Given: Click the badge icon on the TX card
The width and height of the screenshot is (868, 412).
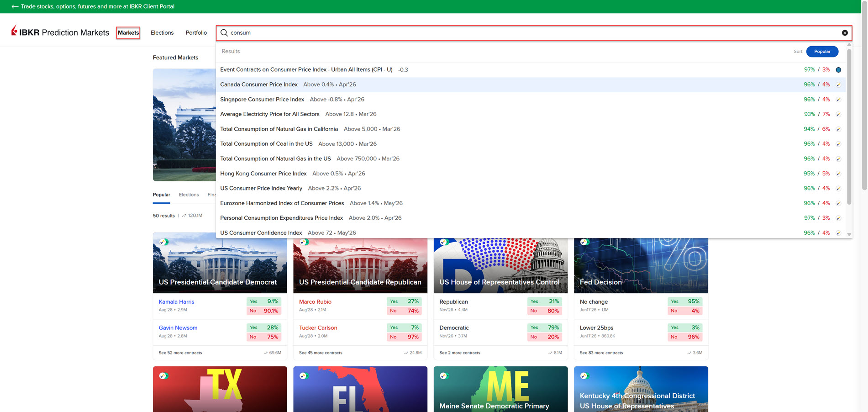Looking at the screenshot, I should tap(163, 376).
